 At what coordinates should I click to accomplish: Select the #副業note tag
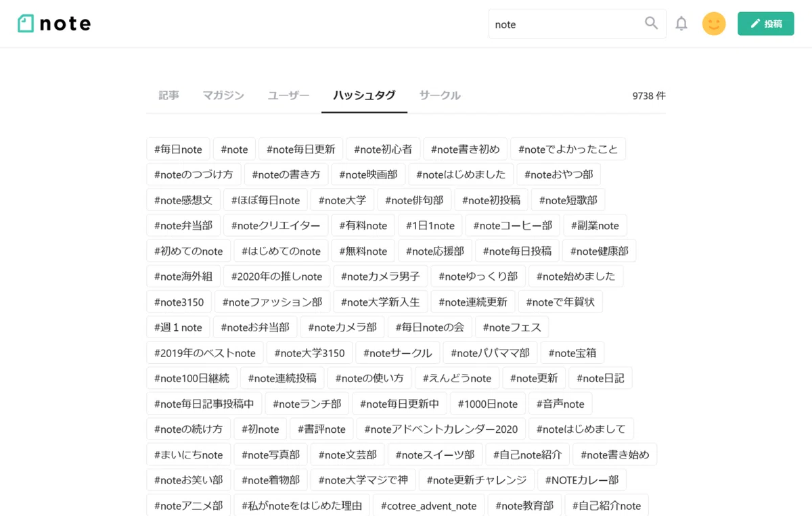595,225
